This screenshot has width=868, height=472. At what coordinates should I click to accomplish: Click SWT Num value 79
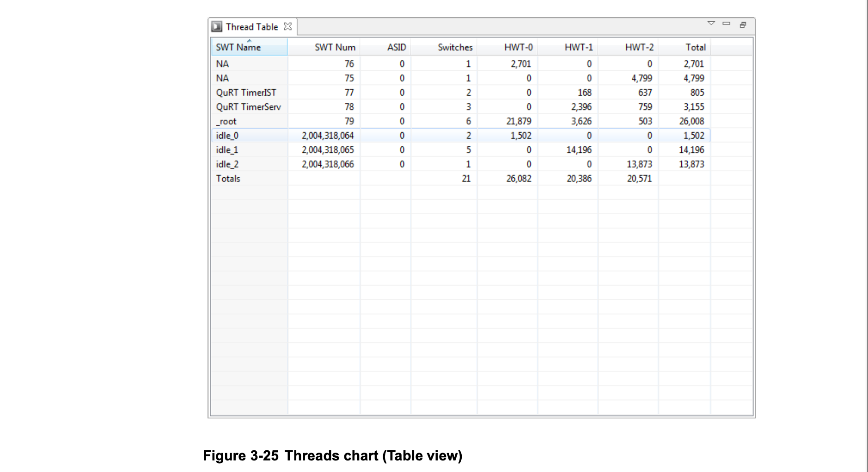click(349, 121)
